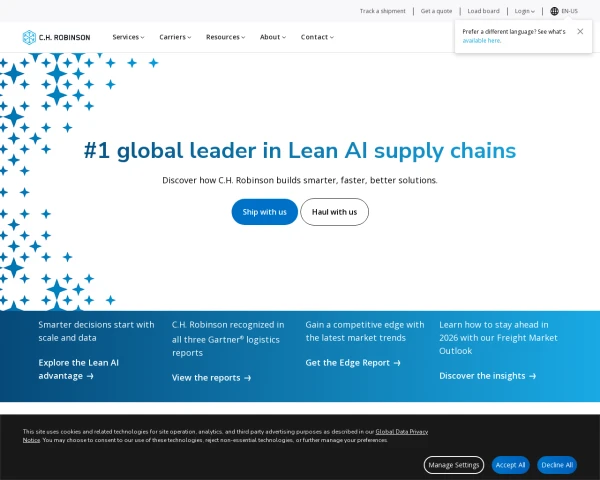This screenshot has height=480, width=600.
Task: Click Discover the insights link
Action: pos(487,376)
